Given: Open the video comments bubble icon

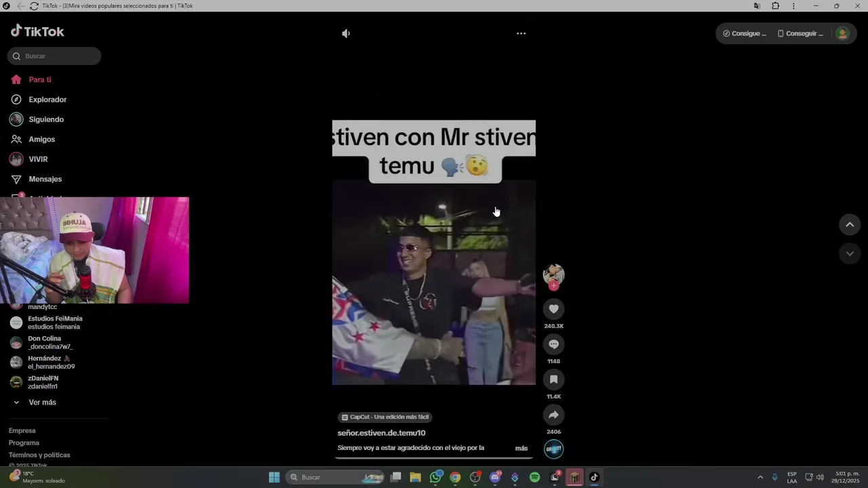Looking at the screenshot, I should 553,344.
